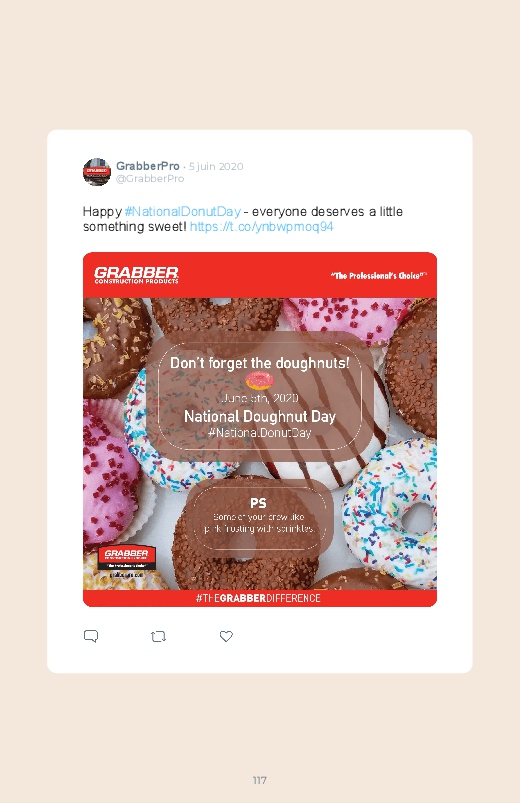Click the 5 juin 2020 timestamp
This screenshot has width=520, height=803.
tap(216, 166)
